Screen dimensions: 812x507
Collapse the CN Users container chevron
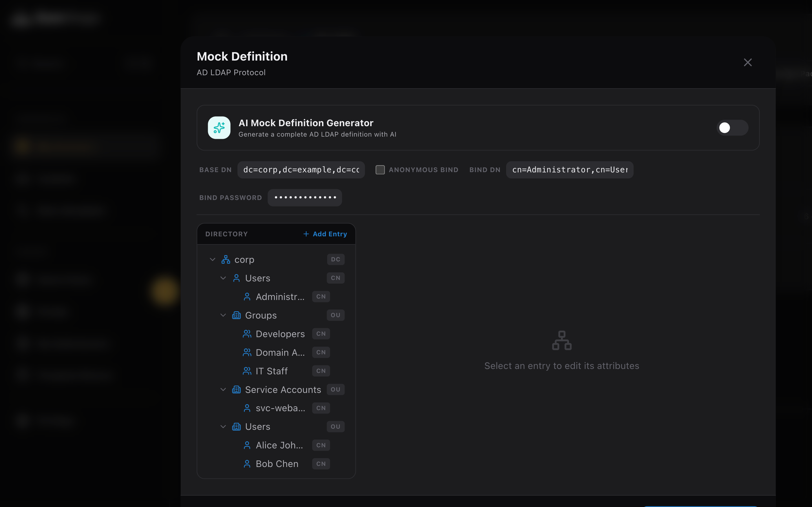point(223,278)
